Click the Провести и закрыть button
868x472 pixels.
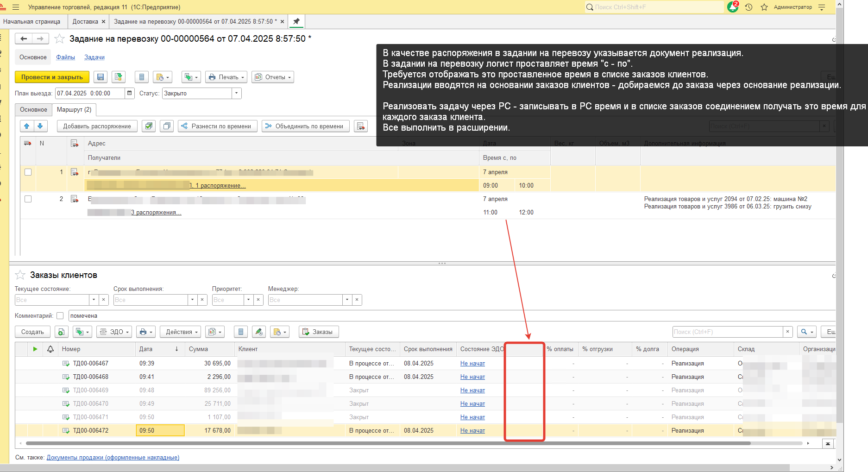52,77
